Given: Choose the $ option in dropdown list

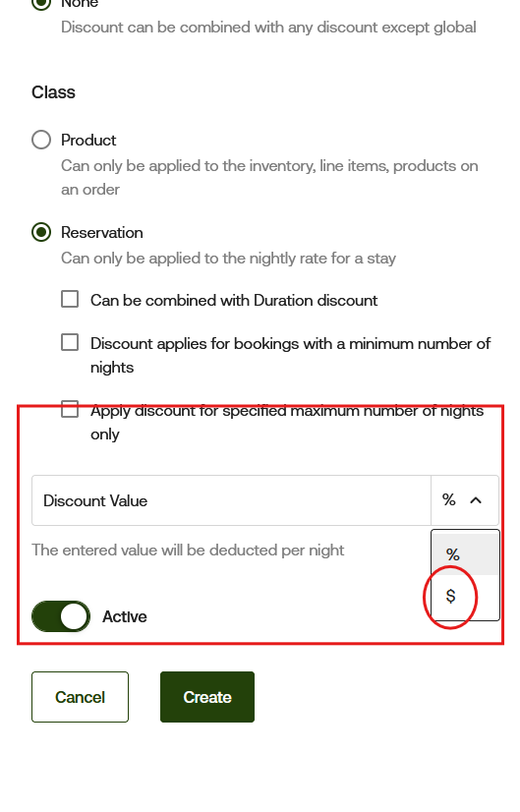Looking at the screenshot, I should [x=465, y=596].
